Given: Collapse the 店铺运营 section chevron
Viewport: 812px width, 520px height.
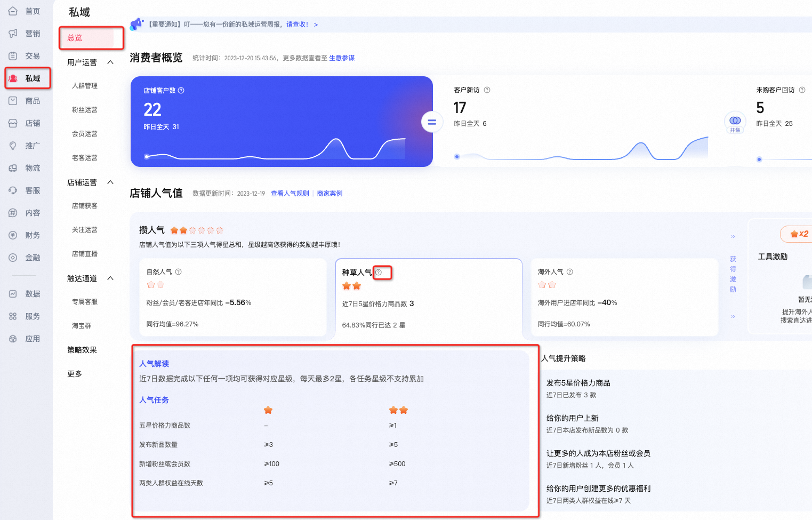Looking at the screenshot, I should [110, 182].
